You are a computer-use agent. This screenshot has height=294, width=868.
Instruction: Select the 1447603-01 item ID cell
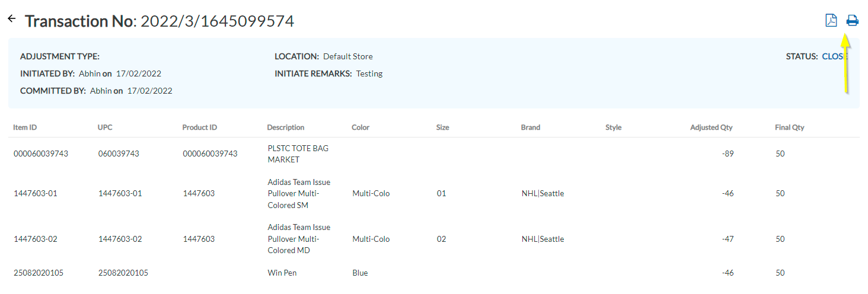pos(36,193)
